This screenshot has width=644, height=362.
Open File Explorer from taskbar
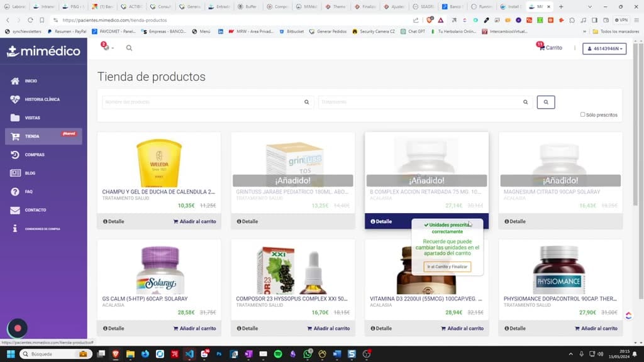click(130, 354)
